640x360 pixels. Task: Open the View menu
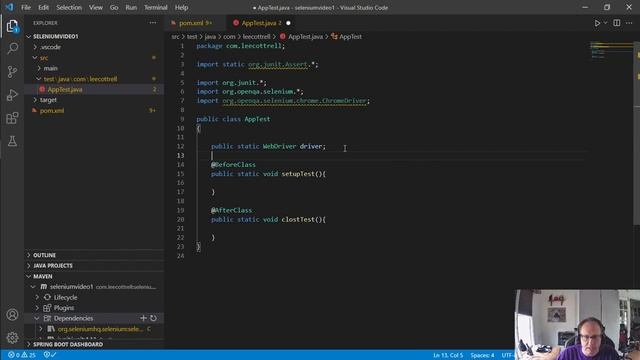tap(96, 7)
